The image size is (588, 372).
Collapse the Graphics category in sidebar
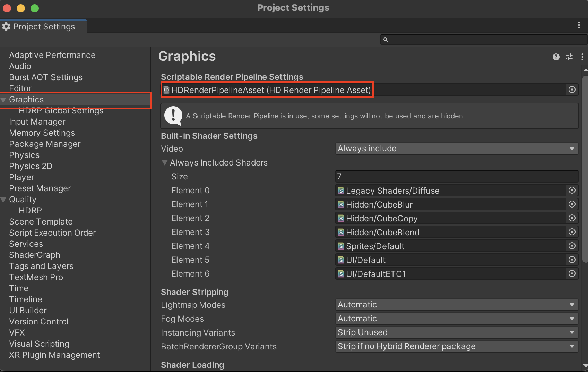pos(3,100)
